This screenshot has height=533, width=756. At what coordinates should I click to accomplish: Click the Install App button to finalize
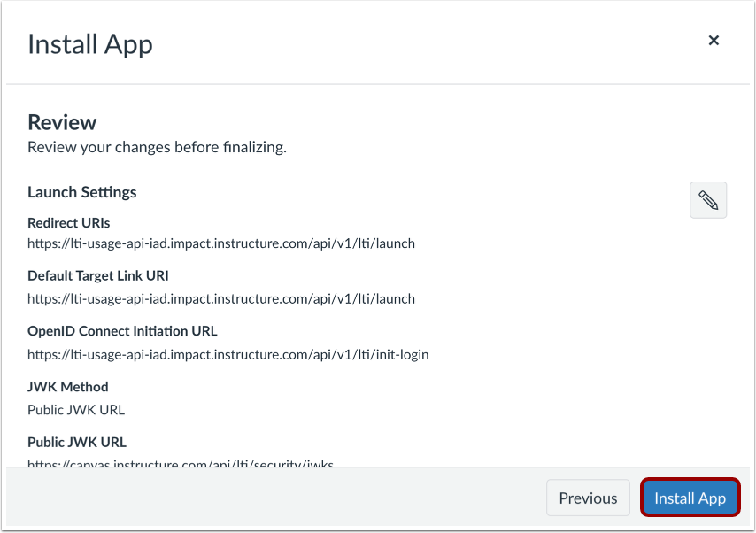pos(690,498)
